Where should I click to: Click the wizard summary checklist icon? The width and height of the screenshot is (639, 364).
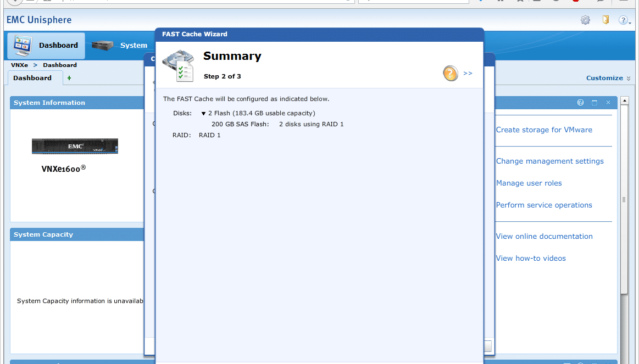pos(179,66)
